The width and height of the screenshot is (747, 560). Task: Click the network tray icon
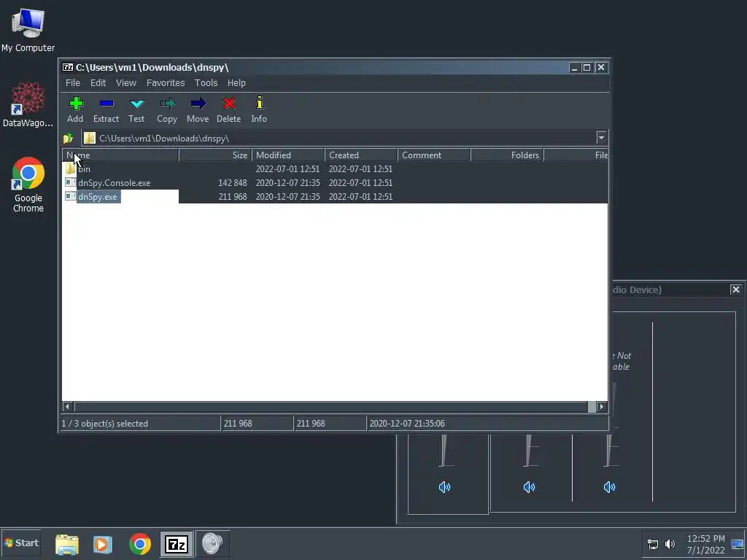pos(653,544)
